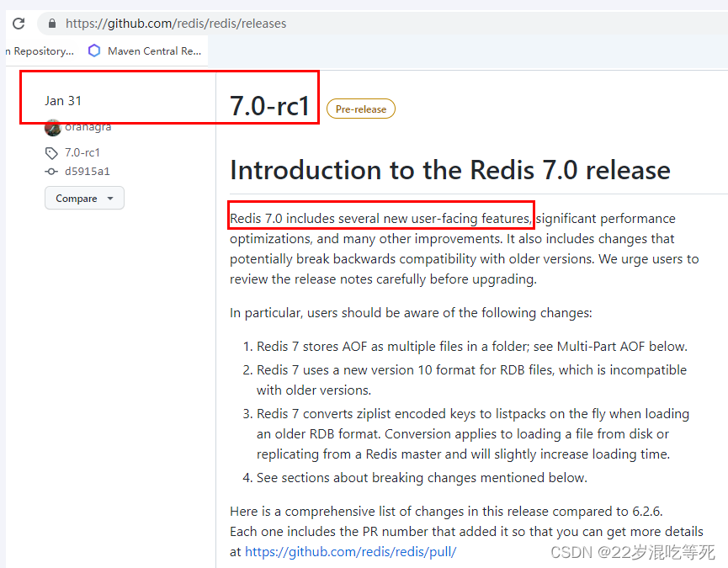
Task: Click the Pre-release badge
Action: 361,109
